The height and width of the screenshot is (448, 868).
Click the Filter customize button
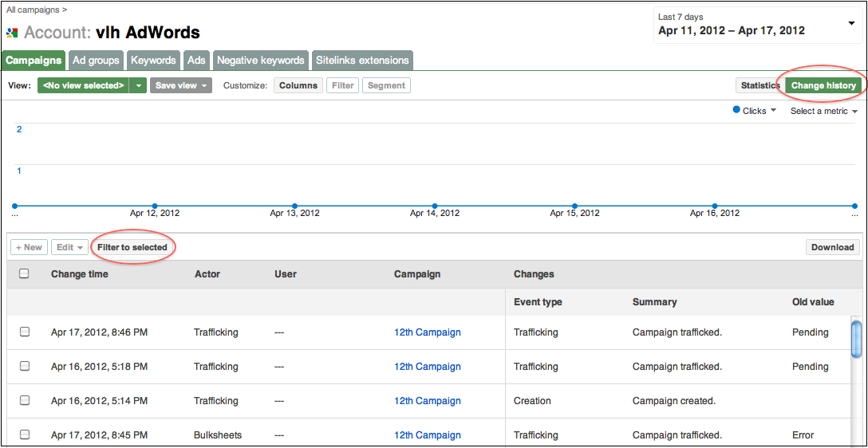click(343, 86)
